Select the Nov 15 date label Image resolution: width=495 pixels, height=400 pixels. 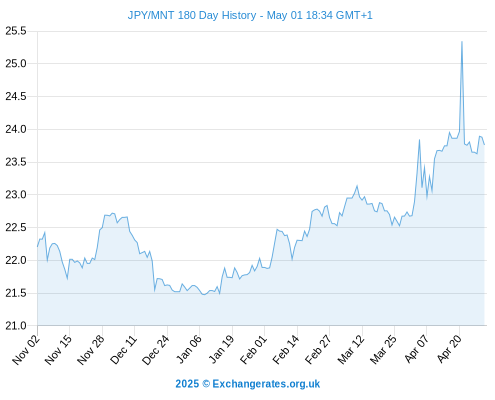(58, 350)
